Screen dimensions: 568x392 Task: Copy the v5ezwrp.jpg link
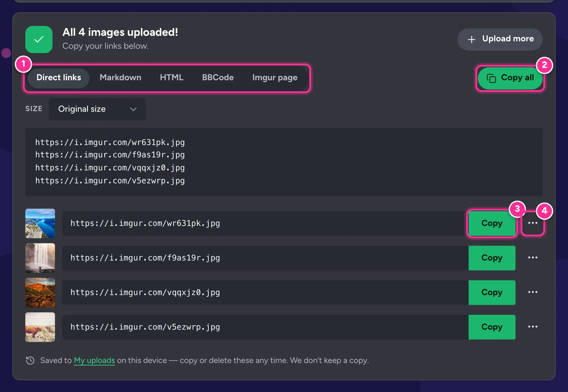tap(492, 327)
